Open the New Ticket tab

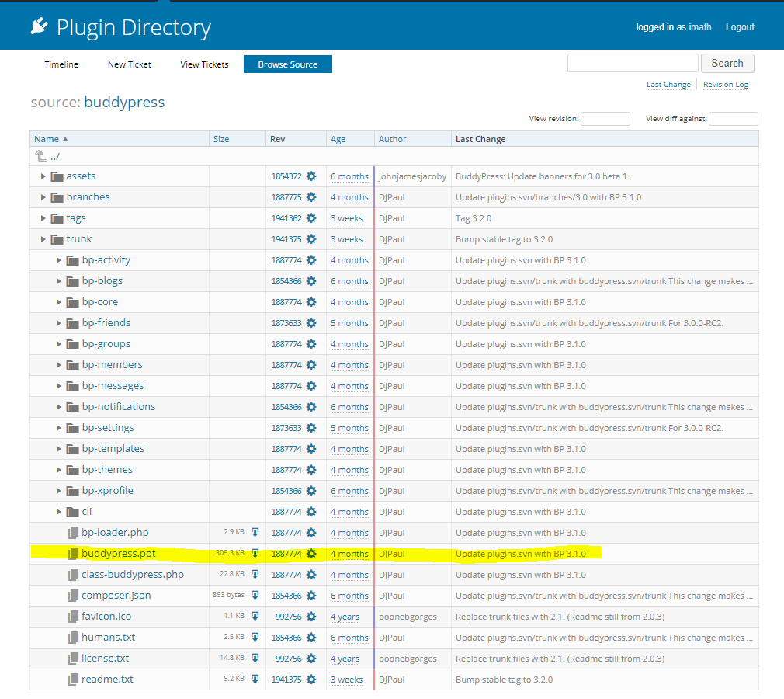tap(130, 64)
